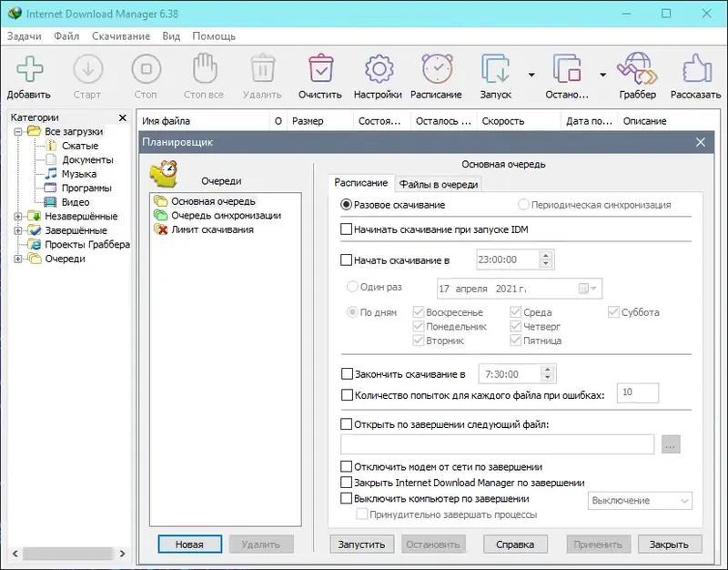The width and height of the screenshot is (728, 570).
Task: Click the Удалить toolbar icon
Action: [262, 68]
